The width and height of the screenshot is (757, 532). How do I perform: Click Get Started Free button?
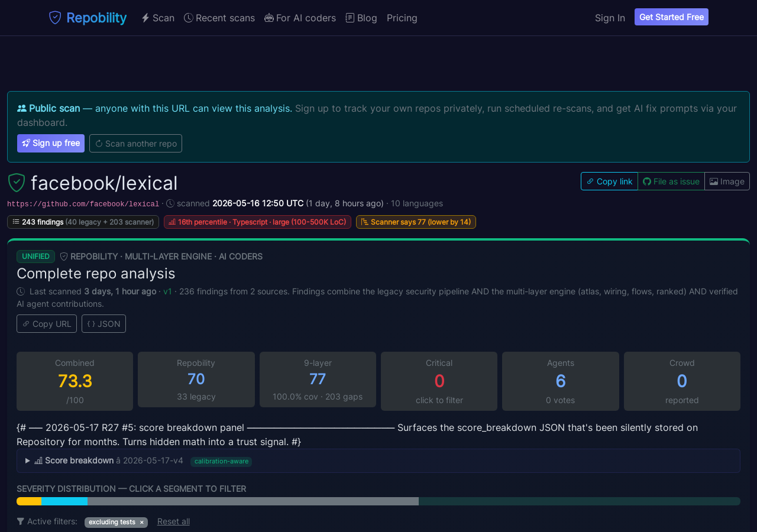tap(671, 17)
